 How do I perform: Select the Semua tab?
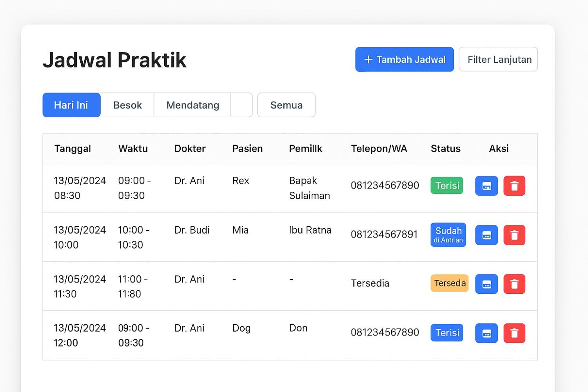point(286,105)
